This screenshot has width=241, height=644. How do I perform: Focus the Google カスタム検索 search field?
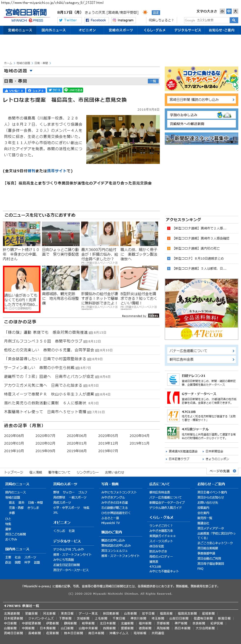[207, 20]
